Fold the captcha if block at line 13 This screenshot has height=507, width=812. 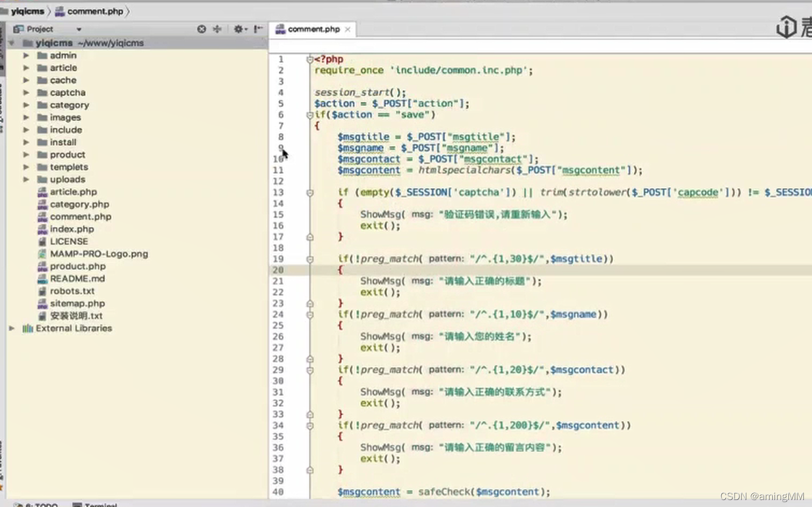(x=310, y=192)
